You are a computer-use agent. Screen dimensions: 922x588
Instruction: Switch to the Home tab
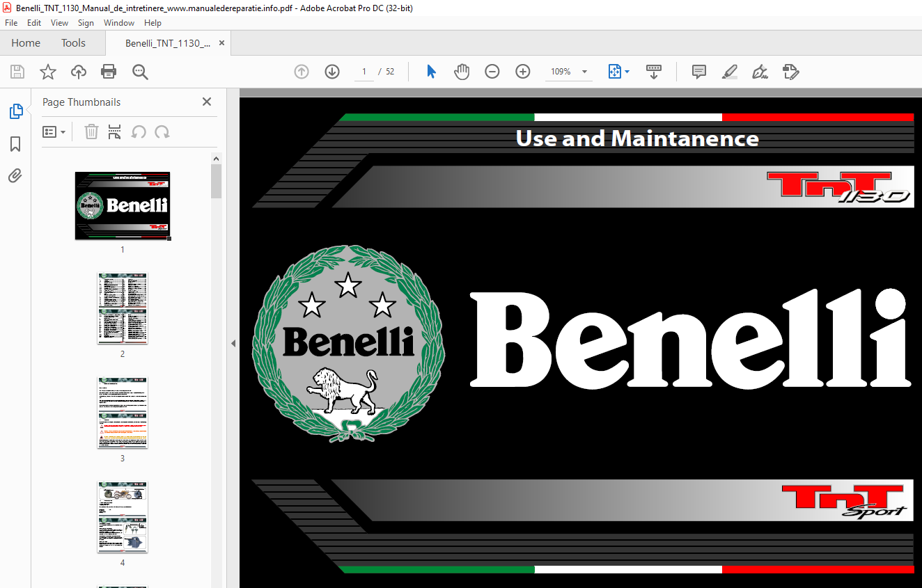point(26,43)
